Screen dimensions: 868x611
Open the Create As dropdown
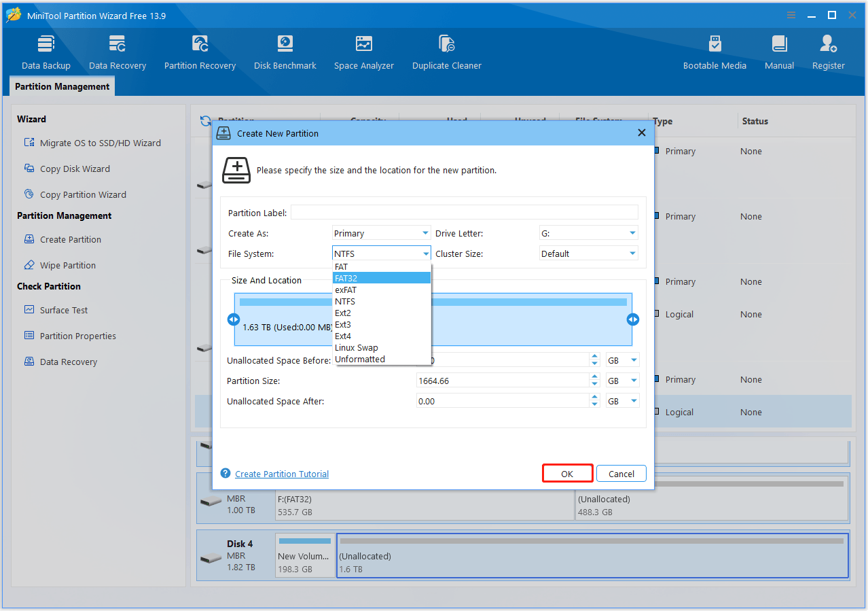382,233
